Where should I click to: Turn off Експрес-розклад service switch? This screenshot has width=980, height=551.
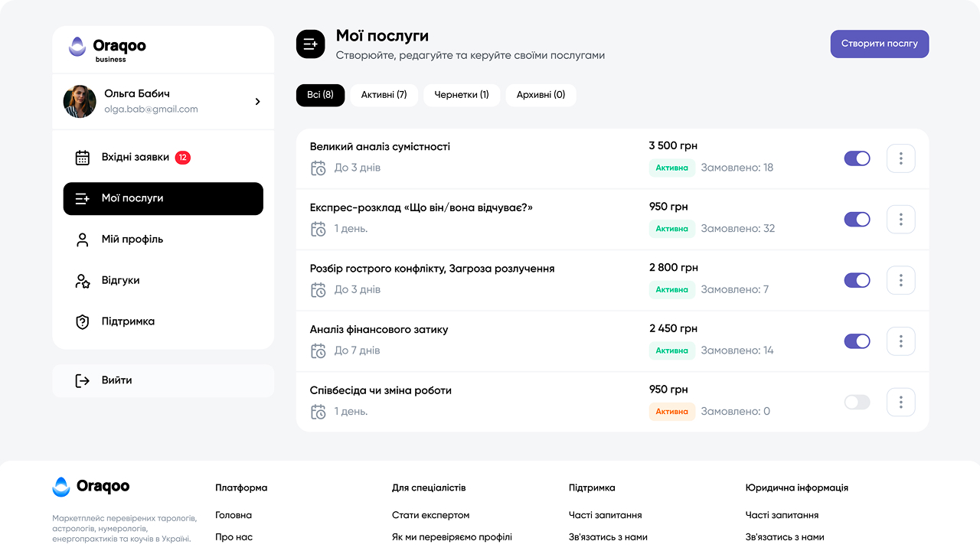(857, 220)
